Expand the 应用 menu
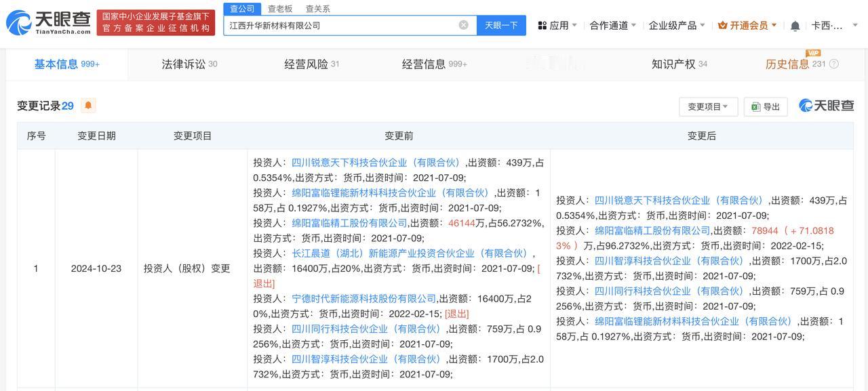The image size is (868, 391). point(557,25)
